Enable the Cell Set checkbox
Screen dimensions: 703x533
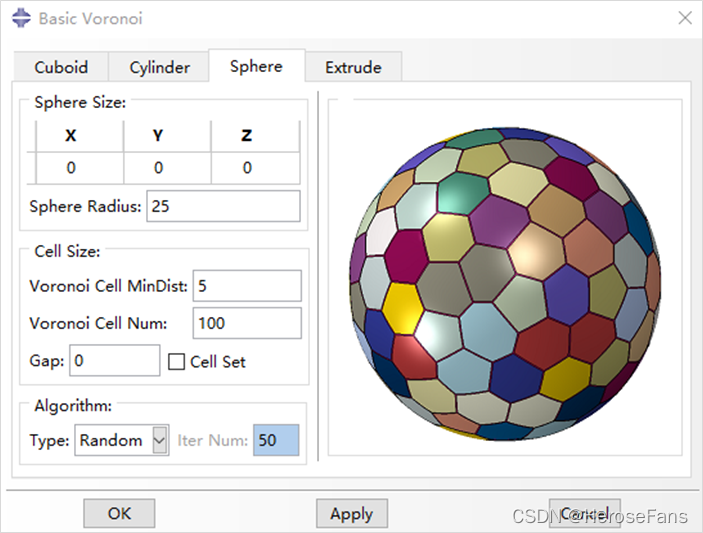pyautogui.click(x=176, y=362)
